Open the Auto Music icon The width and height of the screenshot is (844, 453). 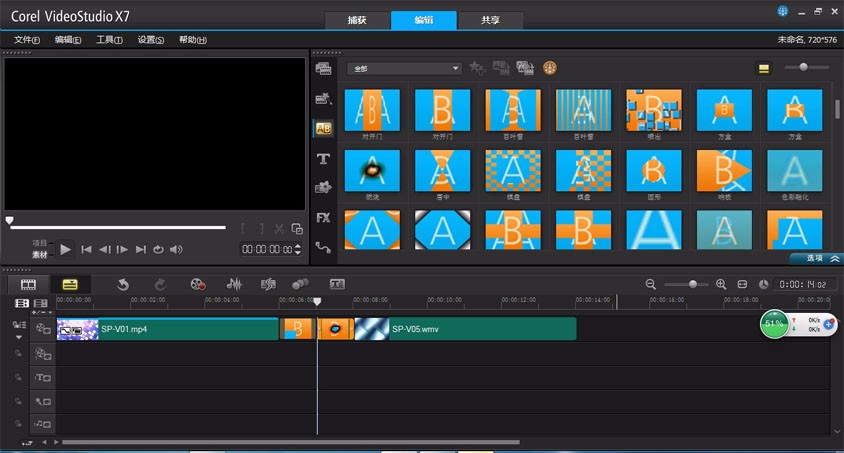point(268,284)
